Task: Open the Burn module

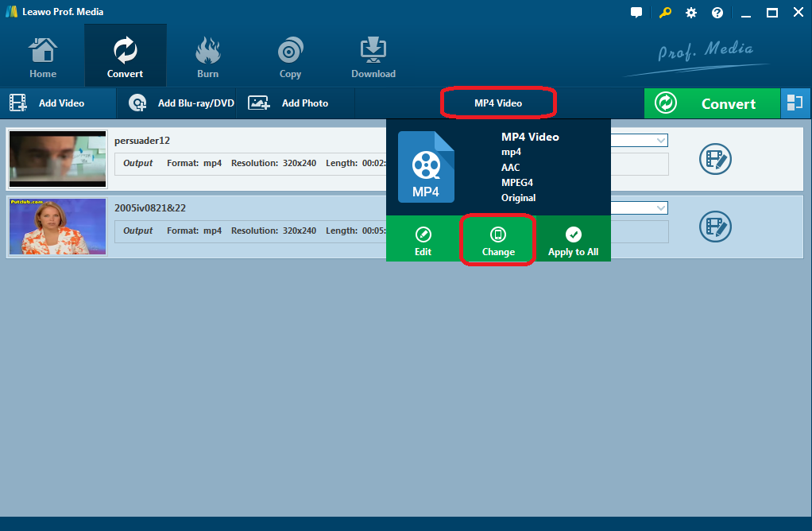Action: [x=207, y=57]
